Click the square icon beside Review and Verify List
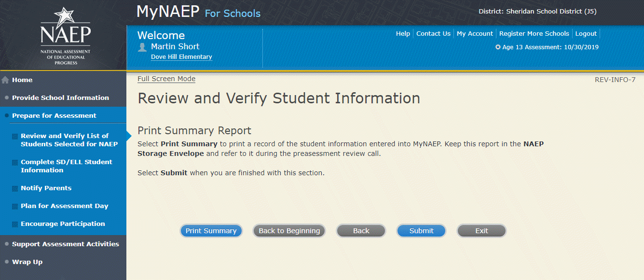Image resolution: width=644 pixels, height=280 pixels. (x=15, y=137)
